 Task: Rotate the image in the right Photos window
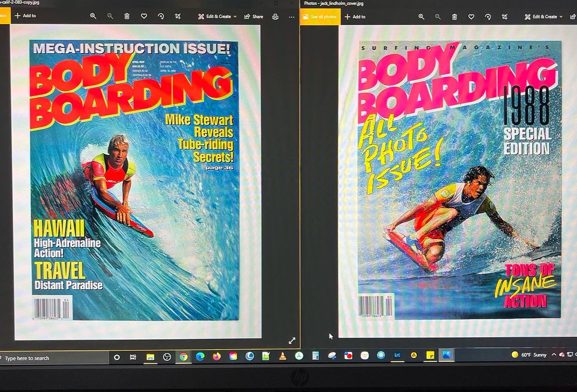click(x=488, y=16)
